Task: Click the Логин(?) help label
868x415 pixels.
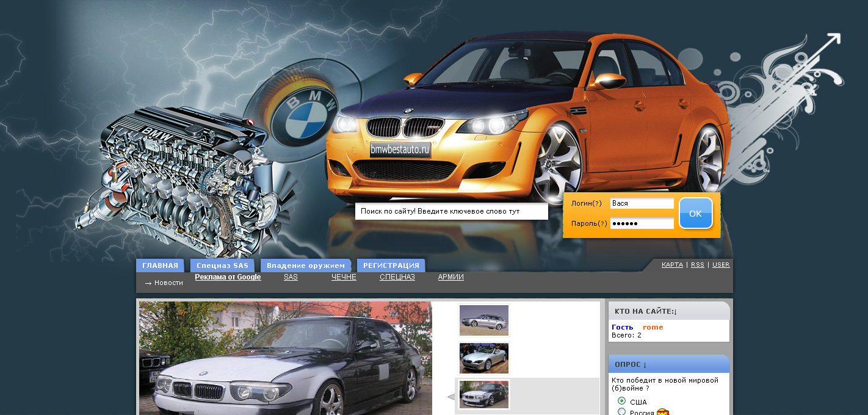Action: (x=587, y=203)
